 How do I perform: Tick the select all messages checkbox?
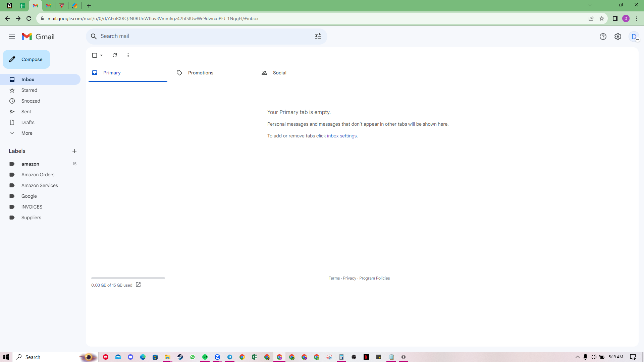pyautogui.click(x=95, y=55)
